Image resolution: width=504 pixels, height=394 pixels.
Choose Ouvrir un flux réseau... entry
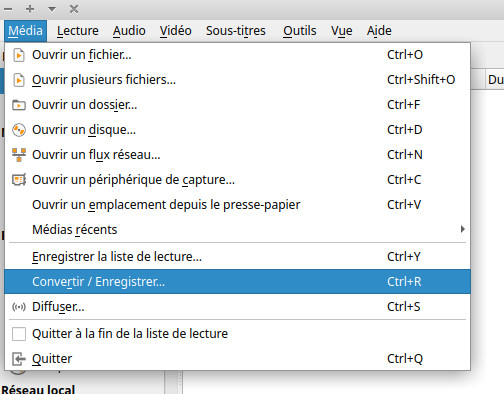[237, 155]
